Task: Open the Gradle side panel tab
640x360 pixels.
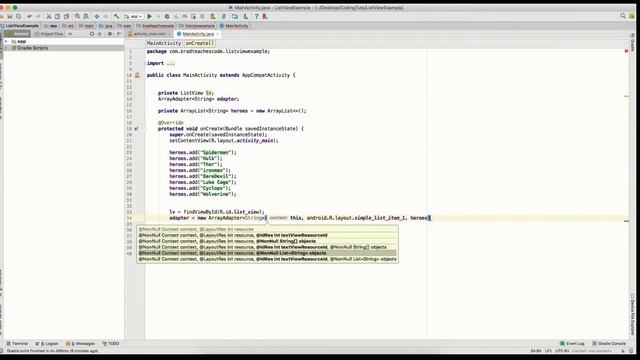Action: [x=632, y=42]
